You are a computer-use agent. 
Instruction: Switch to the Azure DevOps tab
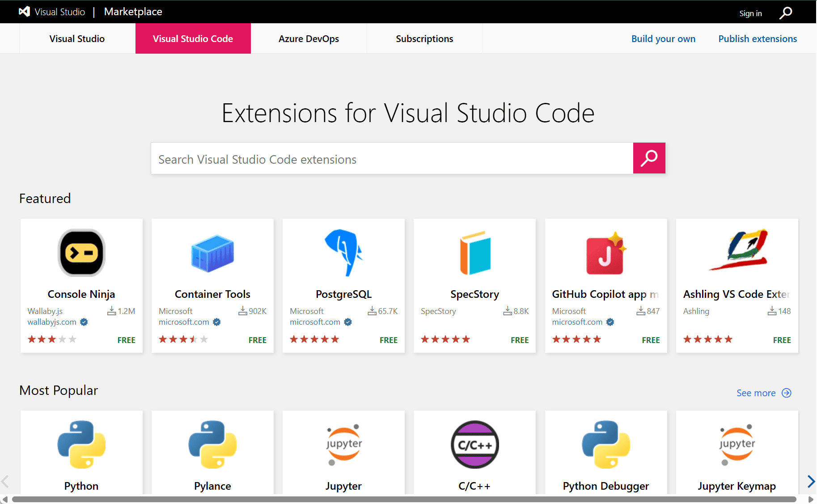pos(309,38)
